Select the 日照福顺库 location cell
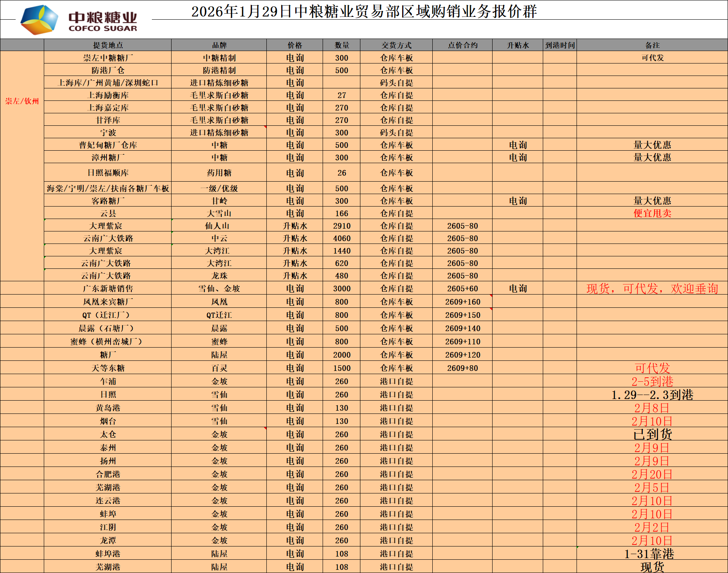The height and width of the screenshot is (573, 728). pyautogui.click(x=108, y=173)
